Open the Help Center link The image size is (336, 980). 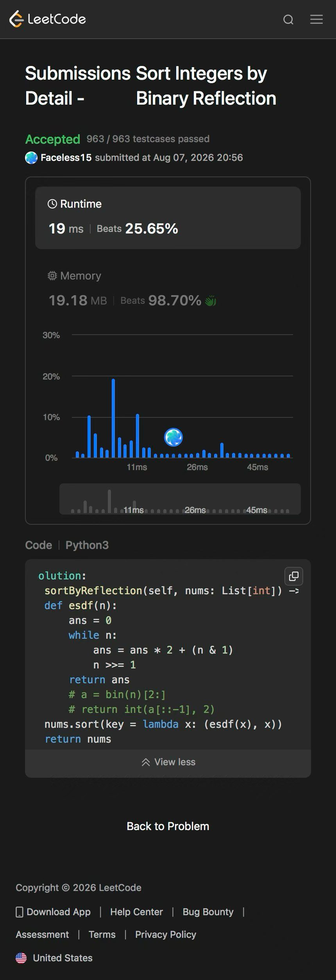tap(136, 912)
